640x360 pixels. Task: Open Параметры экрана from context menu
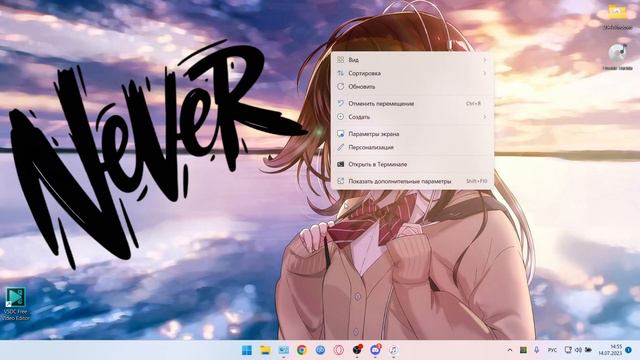click(412, 134)
